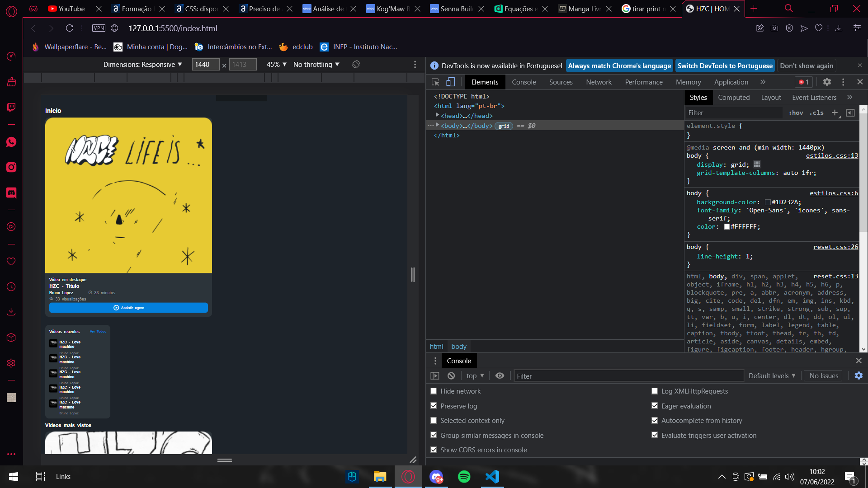
Task: Open console settings gear icon
Action: coord(859,375)
